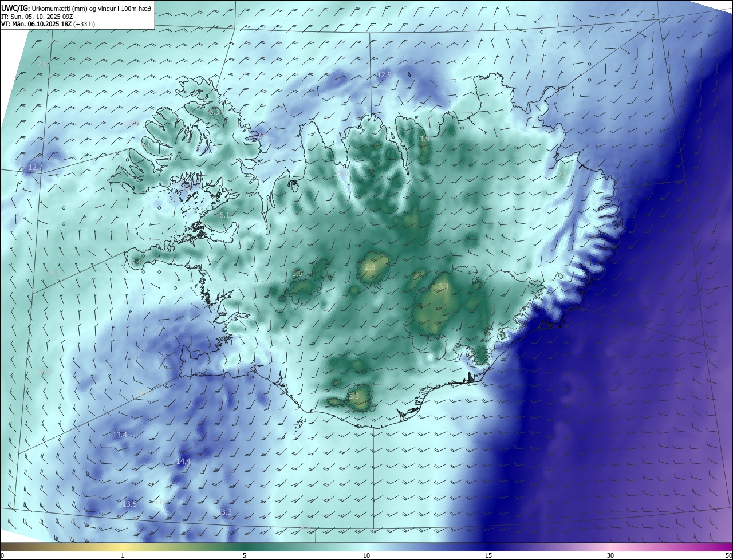Click the 8.1 value label on the map
This screenshot has width=733, height=560.
tap(55, 273)
